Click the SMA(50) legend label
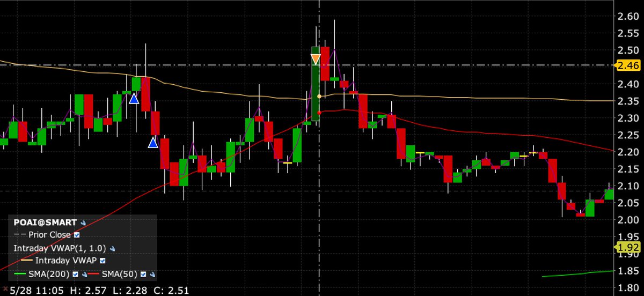This screenshot has width=644, height=296. pos(120,275)
